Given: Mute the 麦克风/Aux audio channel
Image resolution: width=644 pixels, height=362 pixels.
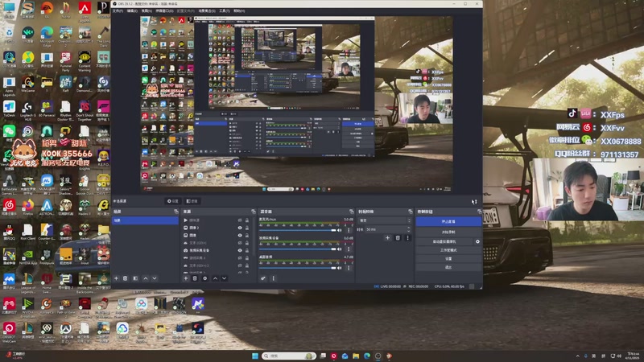Looking at the screenshot, I should (339, 230).
